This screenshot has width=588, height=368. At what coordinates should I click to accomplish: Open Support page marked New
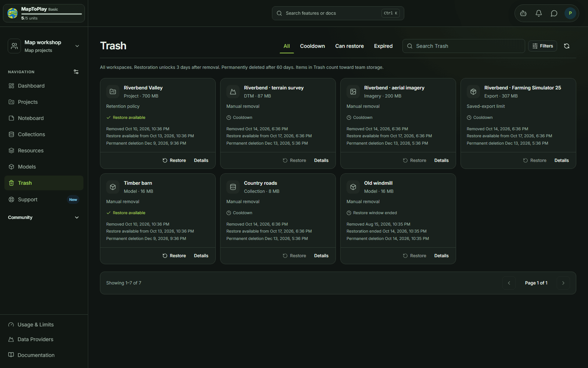tap(44, 199)
